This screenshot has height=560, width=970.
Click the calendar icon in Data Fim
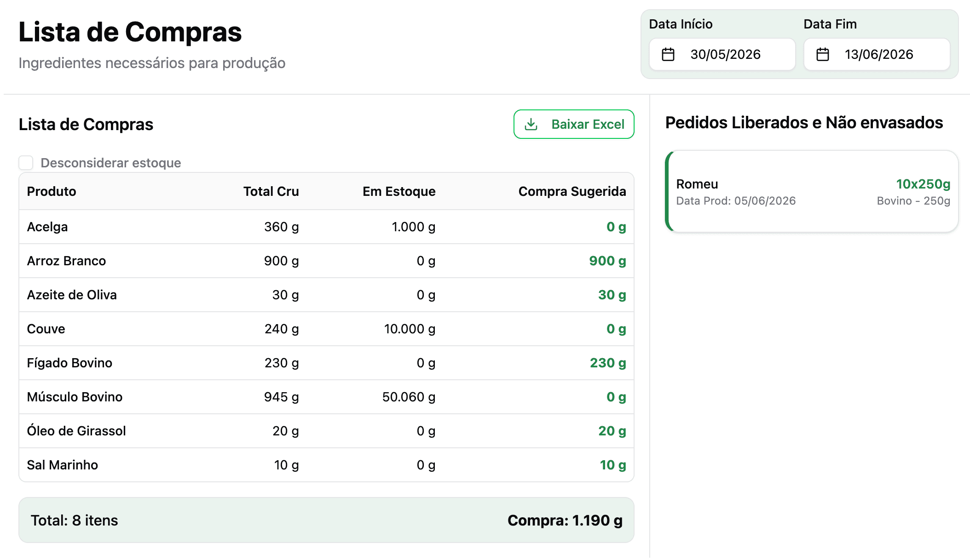(822, 54)
